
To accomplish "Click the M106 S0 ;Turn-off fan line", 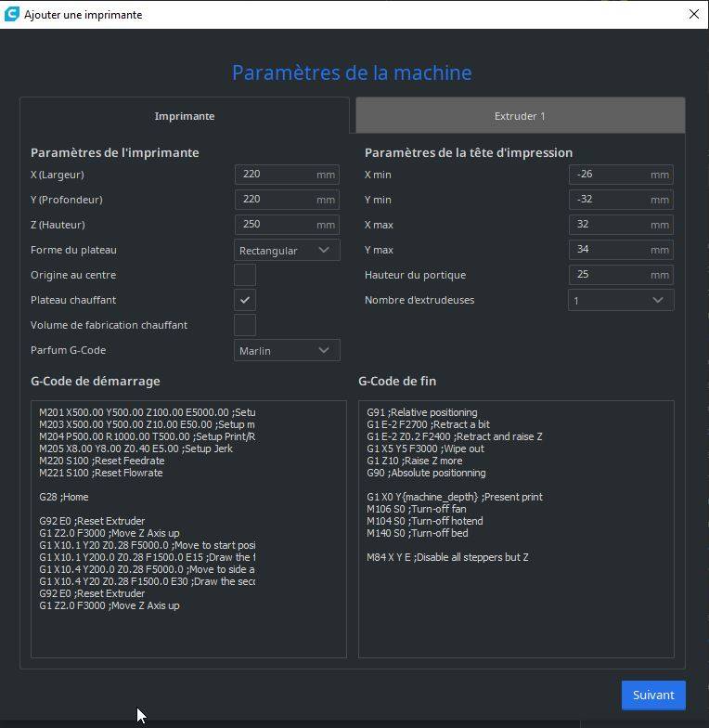I will point(416,509).
